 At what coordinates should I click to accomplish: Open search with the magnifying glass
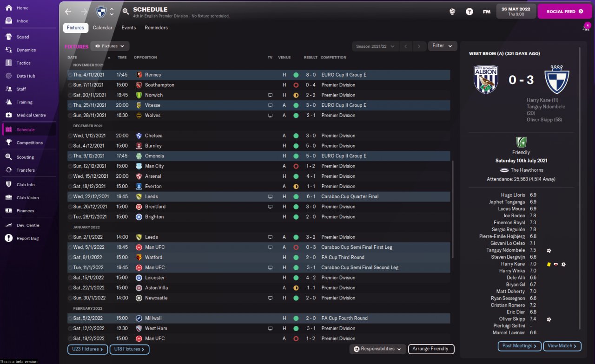[126, 12]
